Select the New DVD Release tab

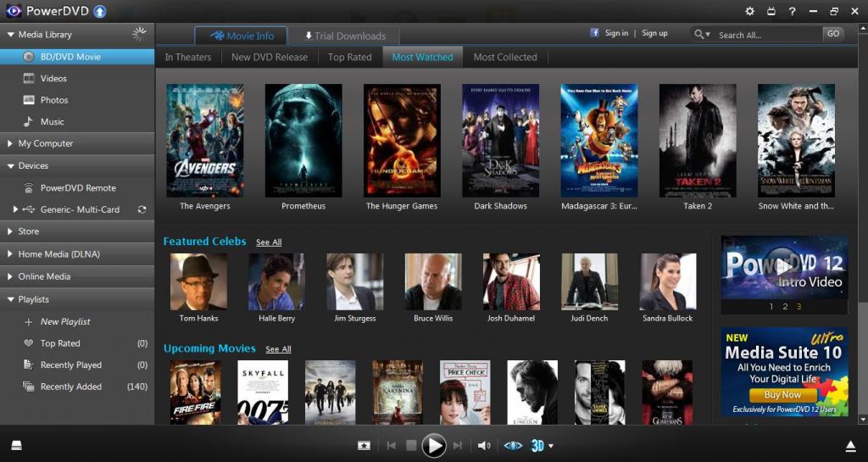coord(270,57)
